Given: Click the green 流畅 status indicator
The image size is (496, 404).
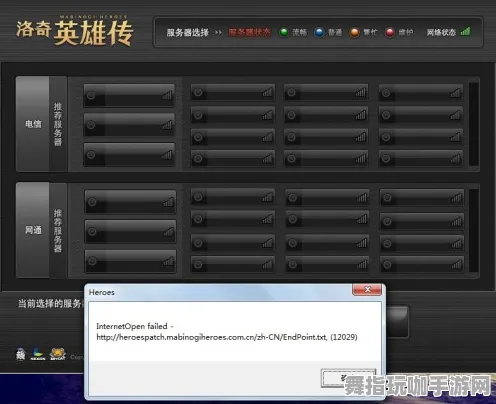Looking at the screenshot, I should (x=284, y=33).
